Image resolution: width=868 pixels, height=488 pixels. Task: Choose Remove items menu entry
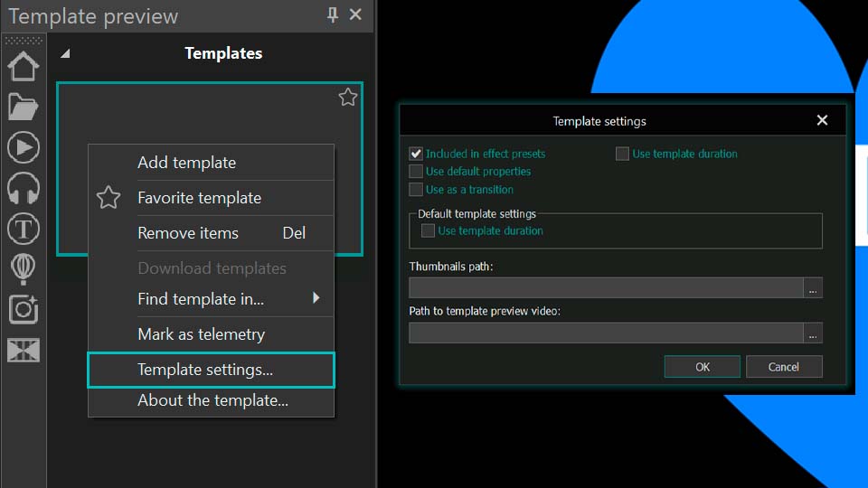point(211,233)
